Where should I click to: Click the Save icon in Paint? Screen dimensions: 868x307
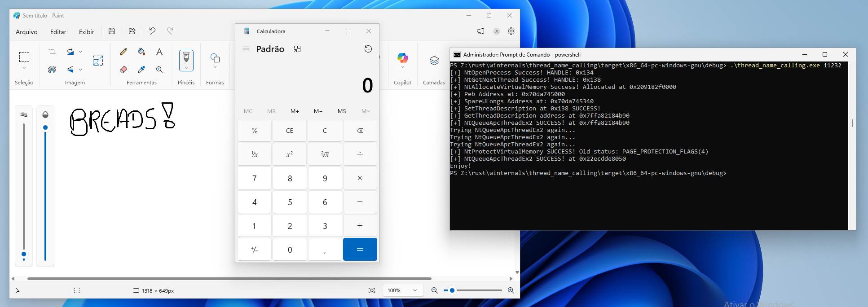112,31
